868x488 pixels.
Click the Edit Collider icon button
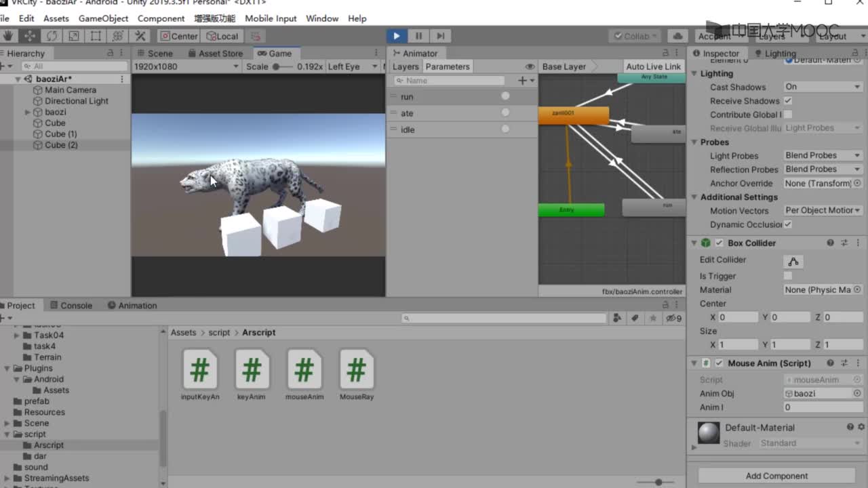coord(793,262)
